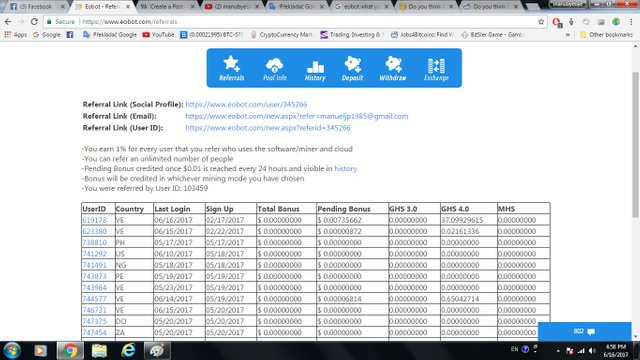Click Email referral link
Screen dimensions: 640x360
[x=297, y=116]
